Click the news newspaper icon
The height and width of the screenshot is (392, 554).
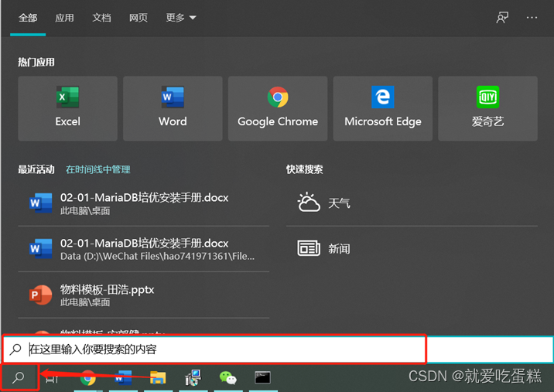pyautogui.click(x=309, y=248)
